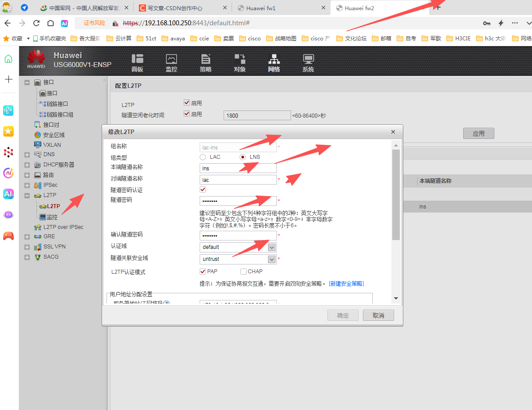The image size is (532, 410).
Task: Collapse the L2TP tree node
Action: point(27,196)
